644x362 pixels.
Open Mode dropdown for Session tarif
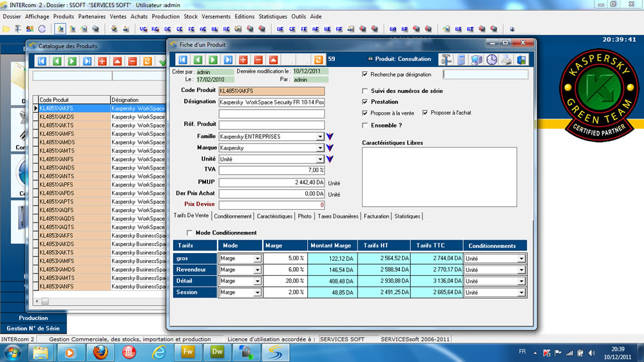pos(257,292)
